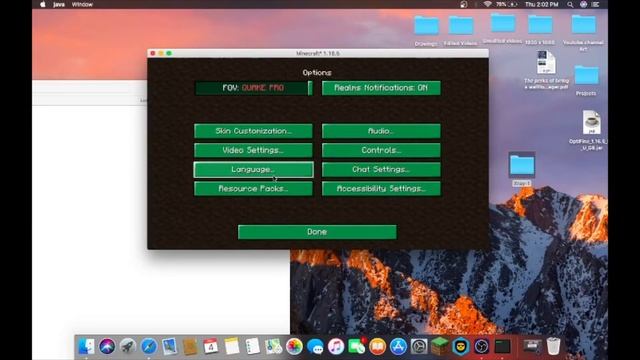640x360 pixels.
Task: Open the Trash in the dock
Action: (553, 347)
